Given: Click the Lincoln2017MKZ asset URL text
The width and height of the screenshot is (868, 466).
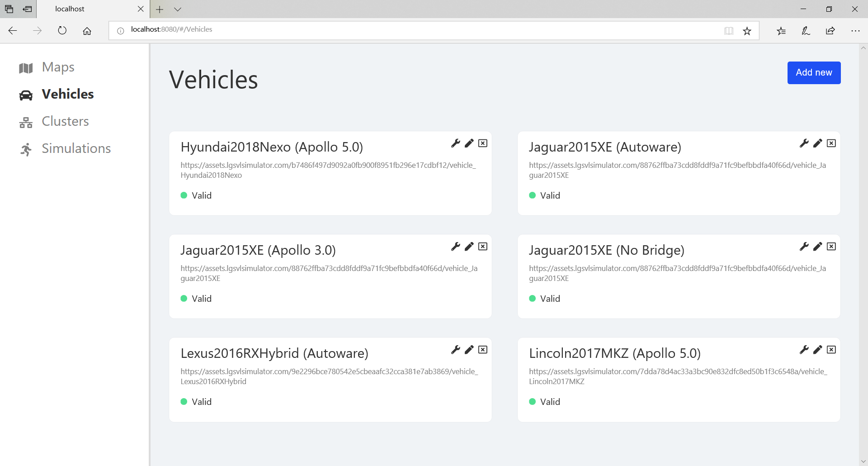Looking at the screenshot, I should (678, 376).
